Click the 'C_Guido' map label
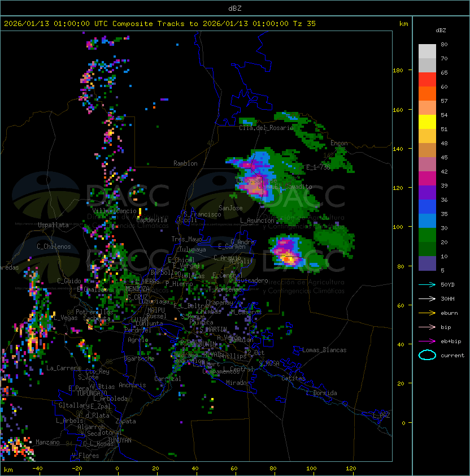Image resolution: width=470 pixels, height=476 pixels. coord(69,281)
